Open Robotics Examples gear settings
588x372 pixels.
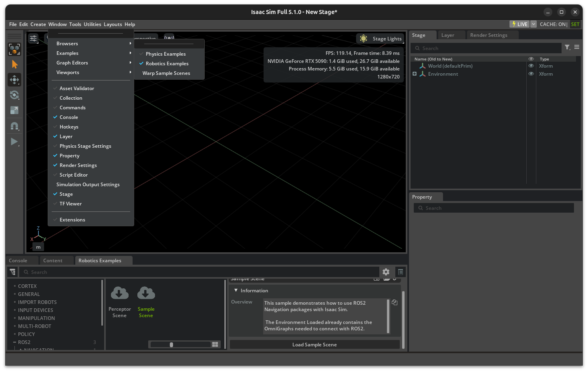(x=386, y=272)
